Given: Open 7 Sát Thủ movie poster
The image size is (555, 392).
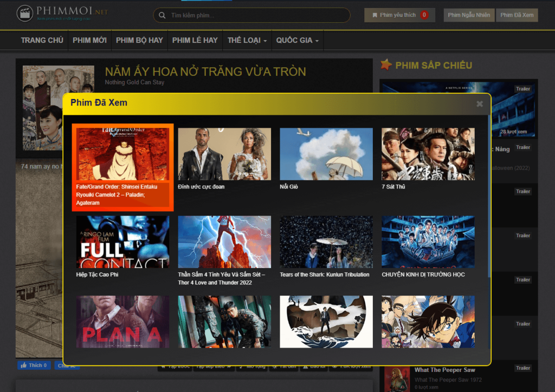Looking at the screenshot, I should [428, 154].
